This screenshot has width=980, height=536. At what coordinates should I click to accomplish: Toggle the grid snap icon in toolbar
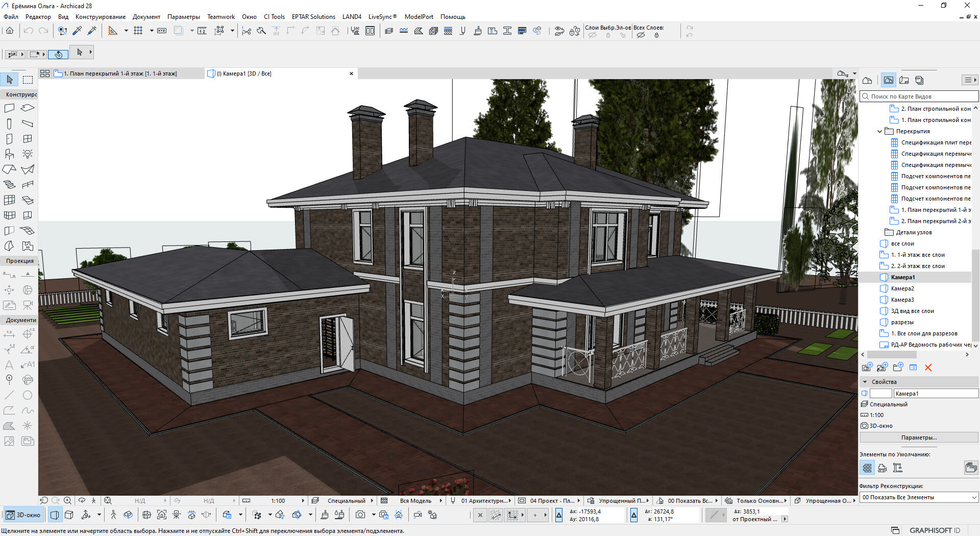[x=138, y=31]
